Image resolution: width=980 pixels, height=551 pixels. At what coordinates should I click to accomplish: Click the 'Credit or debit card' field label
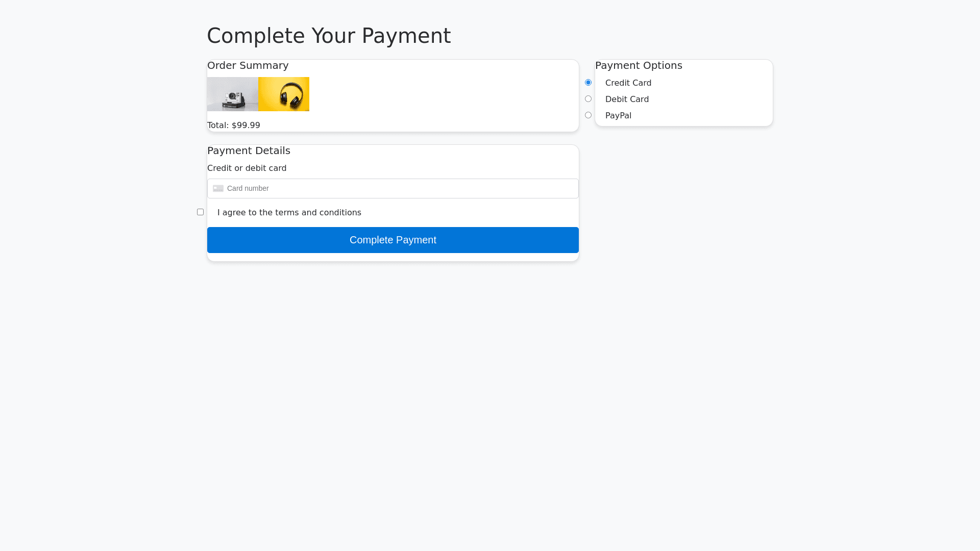[x=247, y=168]
